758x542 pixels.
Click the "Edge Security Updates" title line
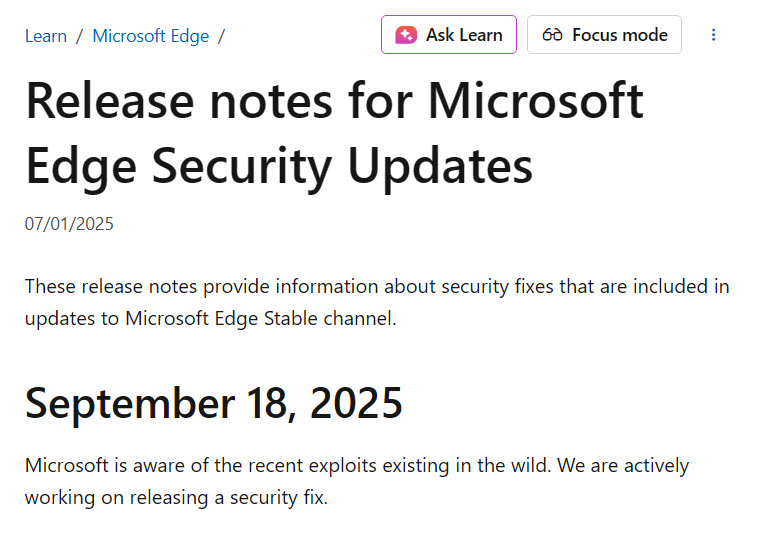point(279,166)
